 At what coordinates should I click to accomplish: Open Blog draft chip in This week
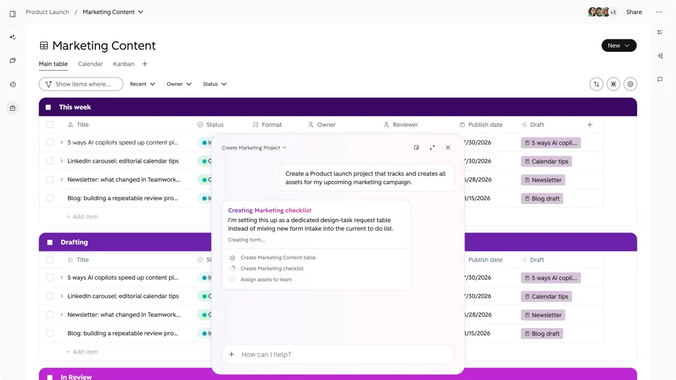(542, 198)
